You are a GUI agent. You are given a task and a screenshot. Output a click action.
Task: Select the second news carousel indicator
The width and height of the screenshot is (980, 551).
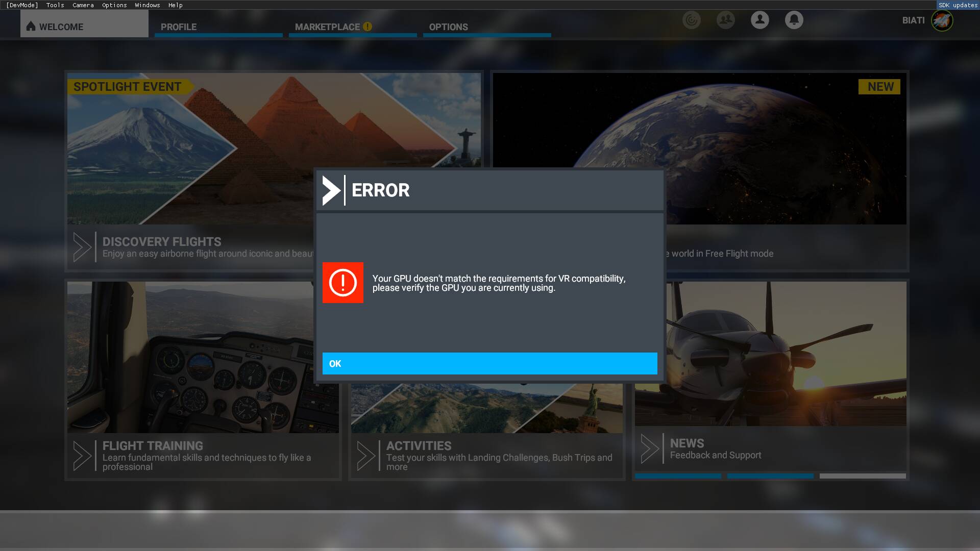[770, 476]
